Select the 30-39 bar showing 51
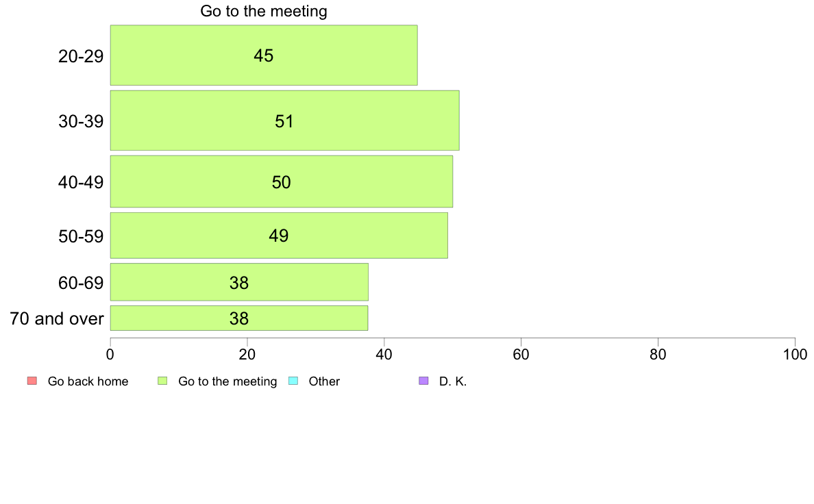The width and height of the screenshot is (814, 504). click(x=284, y=121)
